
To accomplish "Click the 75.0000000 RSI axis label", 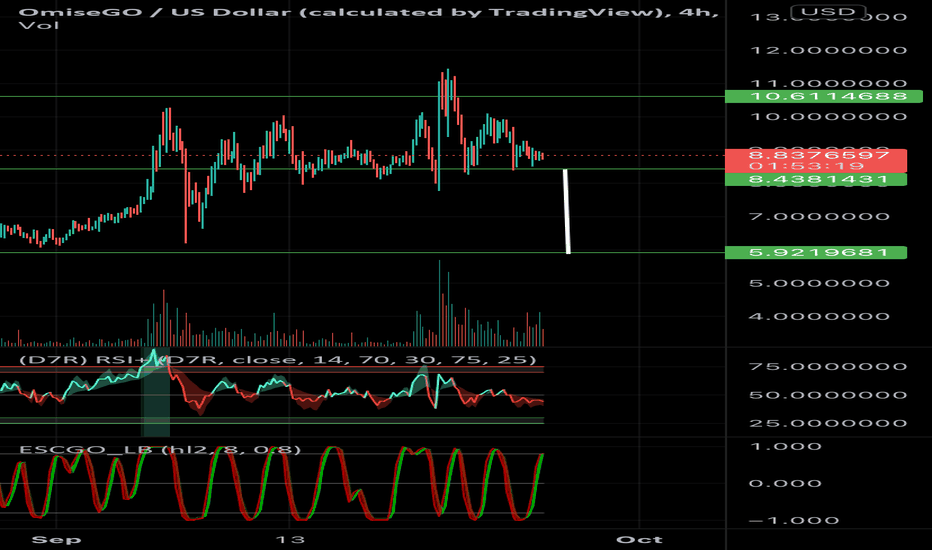I will pyautogui.click(x=829, y=366).
